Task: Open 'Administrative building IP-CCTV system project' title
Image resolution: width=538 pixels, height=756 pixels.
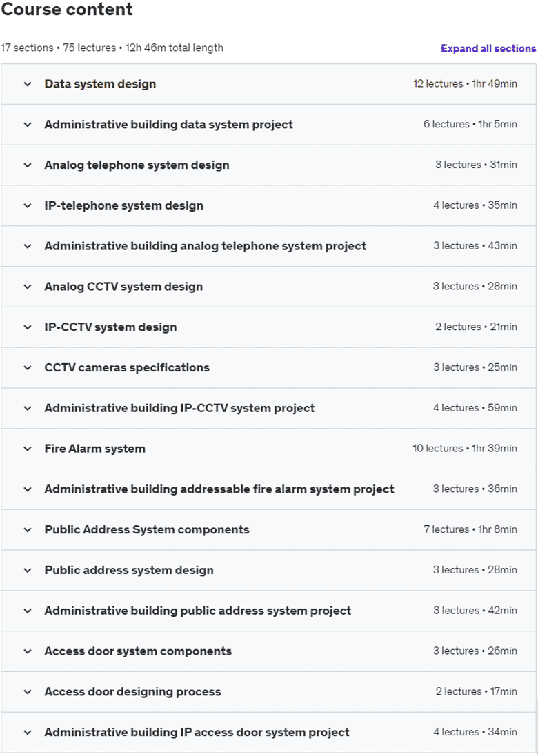Action: pos(179,408)
